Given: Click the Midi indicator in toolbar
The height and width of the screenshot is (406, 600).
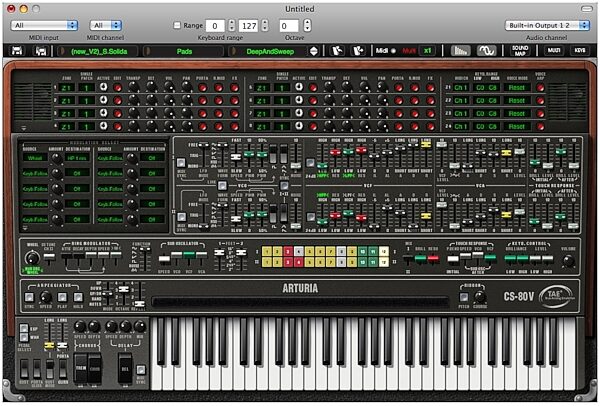Looking at the screenshot, I should [385, 51].
